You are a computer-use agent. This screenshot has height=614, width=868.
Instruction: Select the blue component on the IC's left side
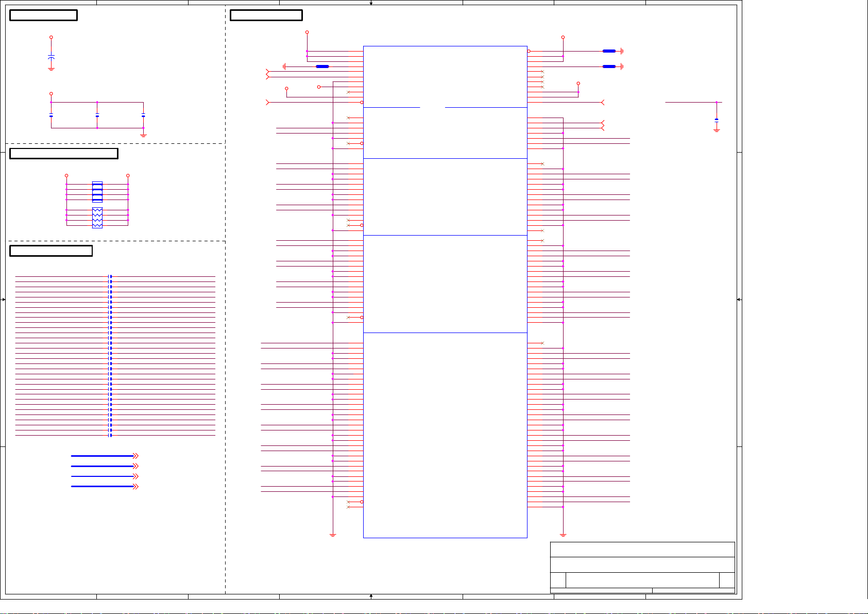click(x=322, y=67)
